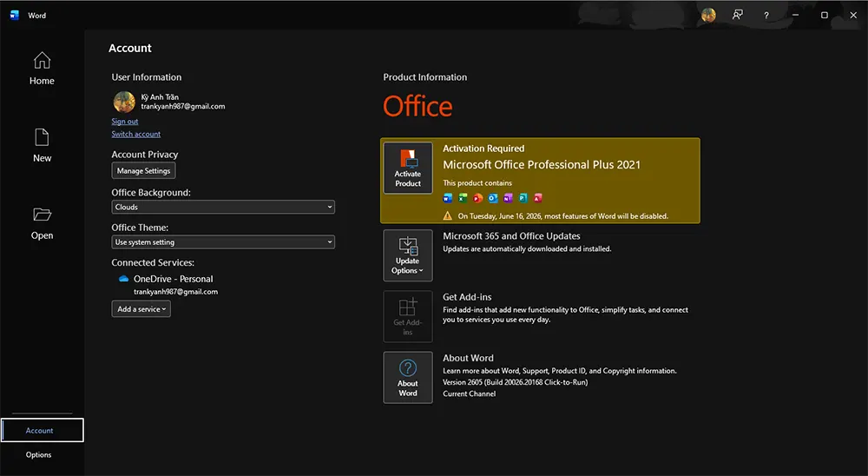Click the OneDrive cloud icon

click(x=123, y=279)
